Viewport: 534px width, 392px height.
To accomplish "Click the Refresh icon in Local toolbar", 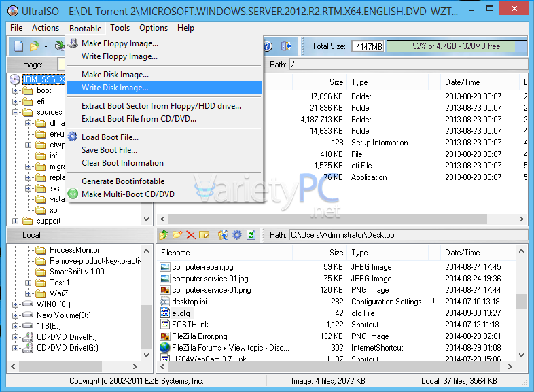I will tap(251, 235).
